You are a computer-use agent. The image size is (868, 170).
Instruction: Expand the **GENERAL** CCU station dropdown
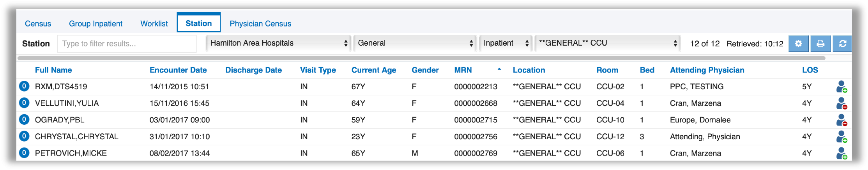(608, 43)
